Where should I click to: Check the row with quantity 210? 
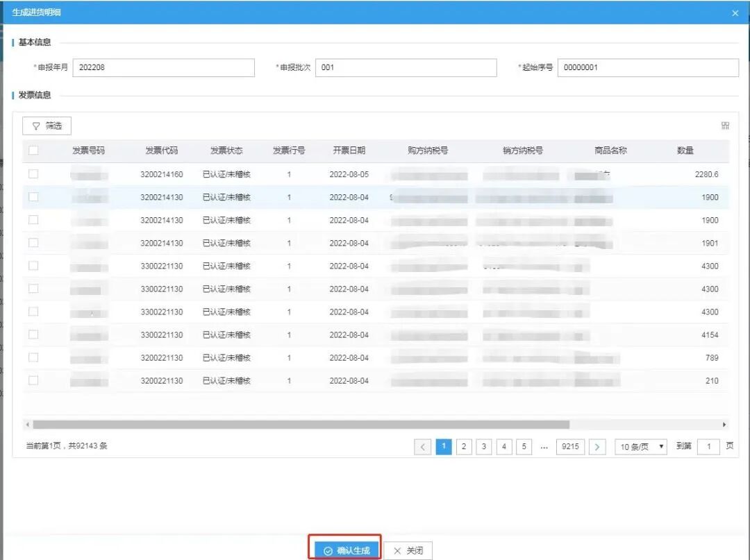(33, 380)
